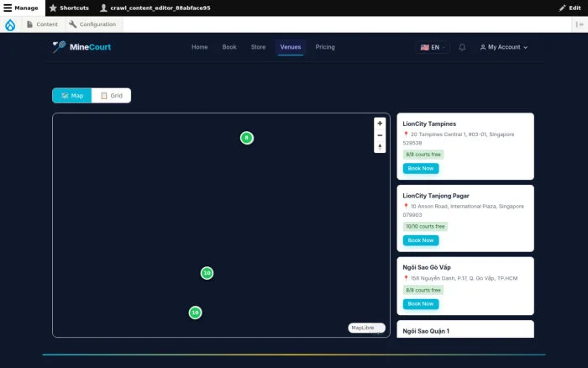The image size is (588, 368).
Task: Open the Store nav item
Action: [x=258, y=47]
